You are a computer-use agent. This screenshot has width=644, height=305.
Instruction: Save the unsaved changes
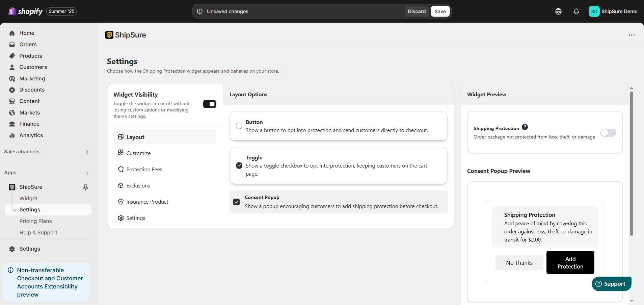440,11
